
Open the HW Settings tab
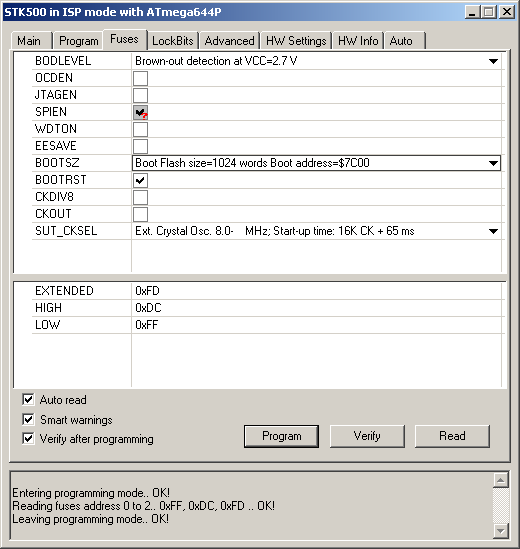(x=296, y=41)
